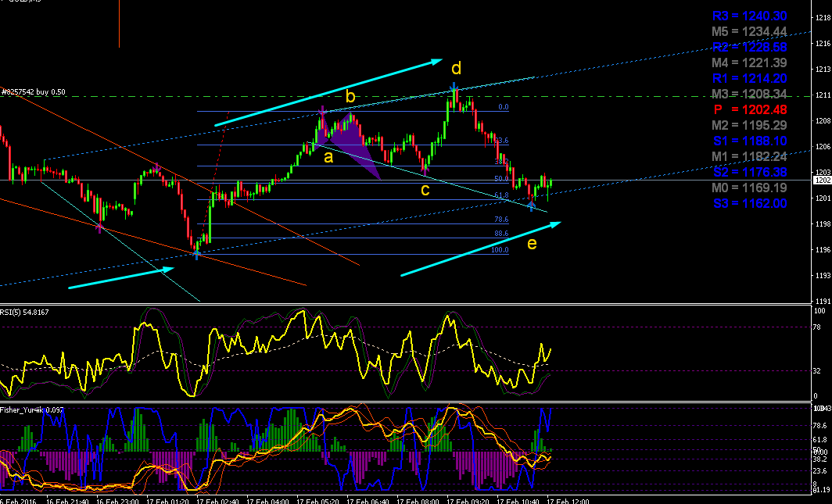Click the M5 = 1234.44 pivot label
The height and width of the screenshot is (504, 832).
[749, 32]
